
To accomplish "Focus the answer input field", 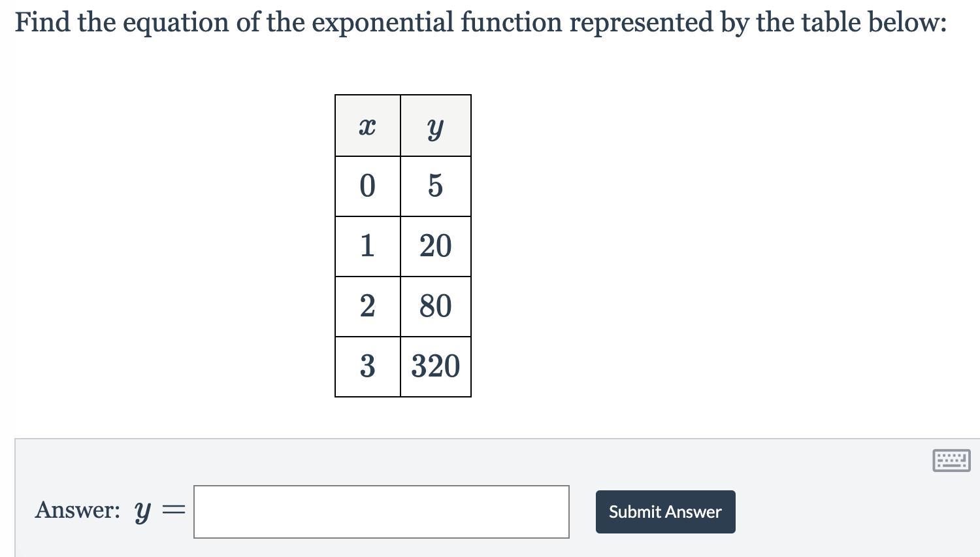I will (382, 512).
